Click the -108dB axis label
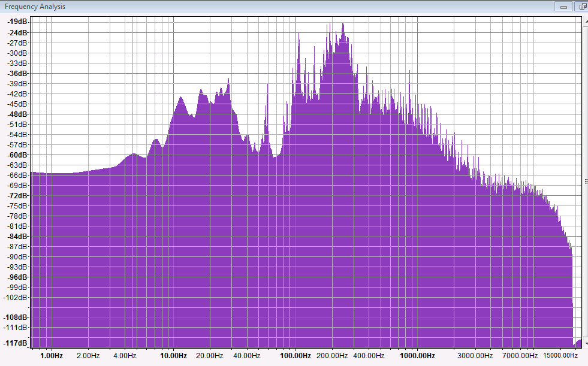This screenshot has width=588, height=366. 16,317
